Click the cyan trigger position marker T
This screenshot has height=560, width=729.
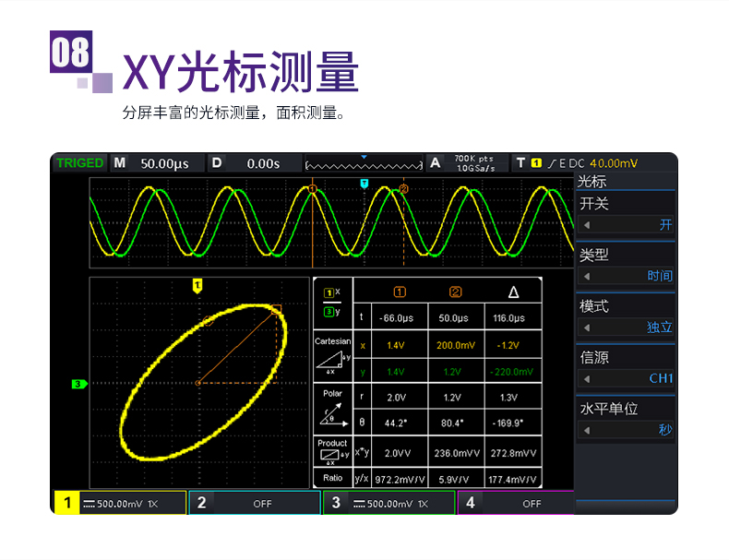click(x=364, y=184)
